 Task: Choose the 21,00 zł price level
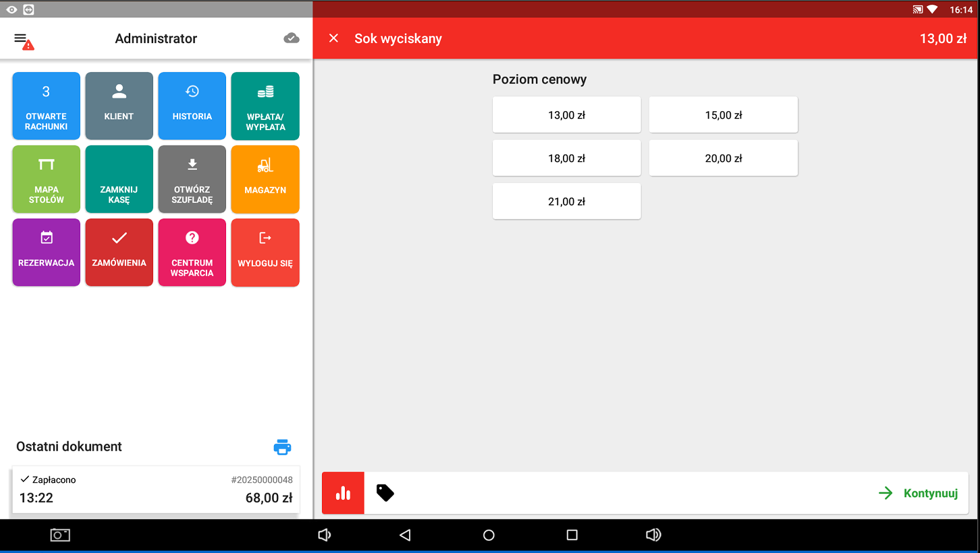click(x=566, y=202)
